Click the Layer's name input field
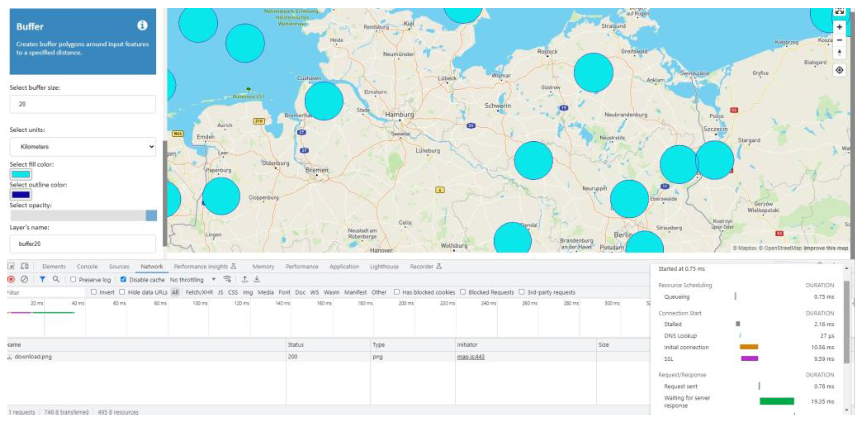This screenshot has height=423, width=868. click(83, 244)
